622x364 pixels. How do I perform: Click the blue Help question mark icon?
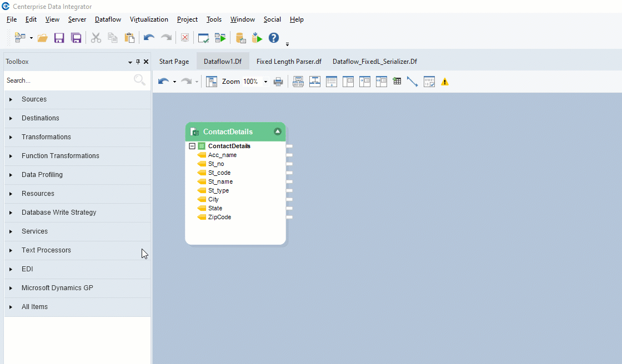click(x=273, y=38)
